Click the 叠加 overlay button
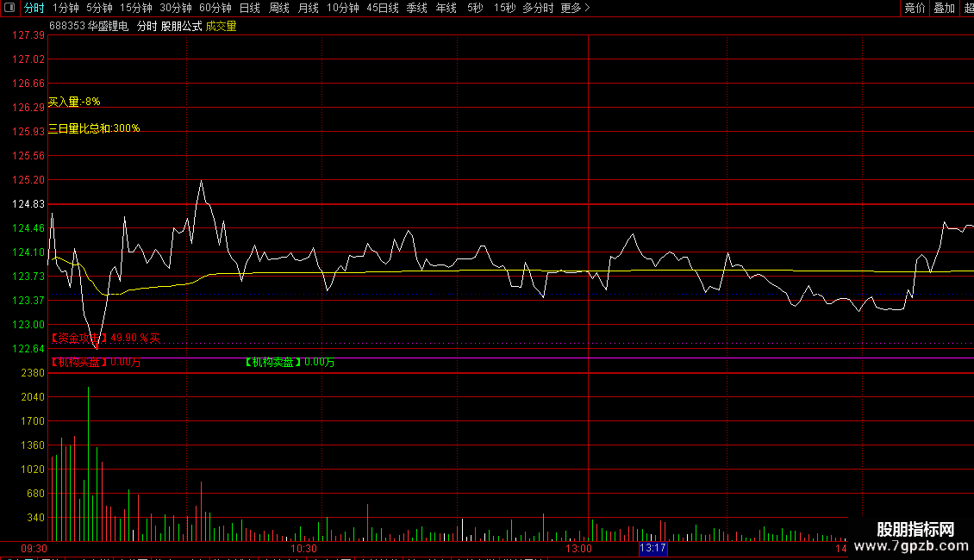The height and width of the screenshot is (560, 974). click(944, 8)
